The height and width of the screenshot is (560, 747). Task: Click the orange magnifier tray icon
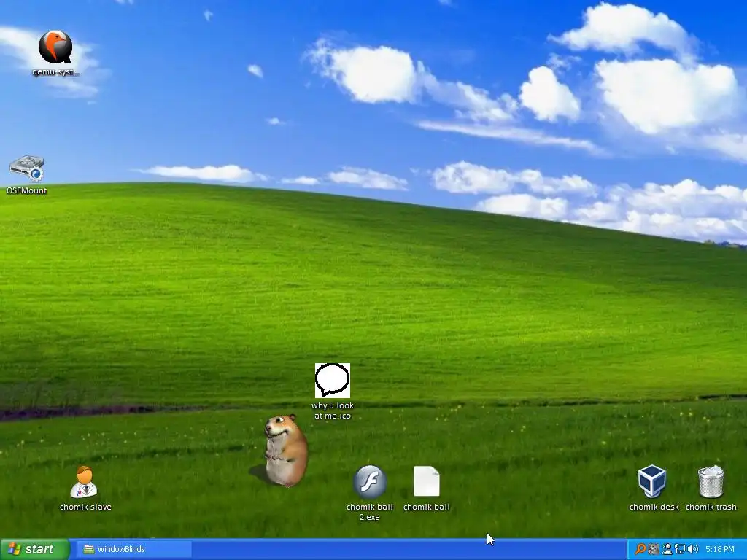click(x=640, y=549)
